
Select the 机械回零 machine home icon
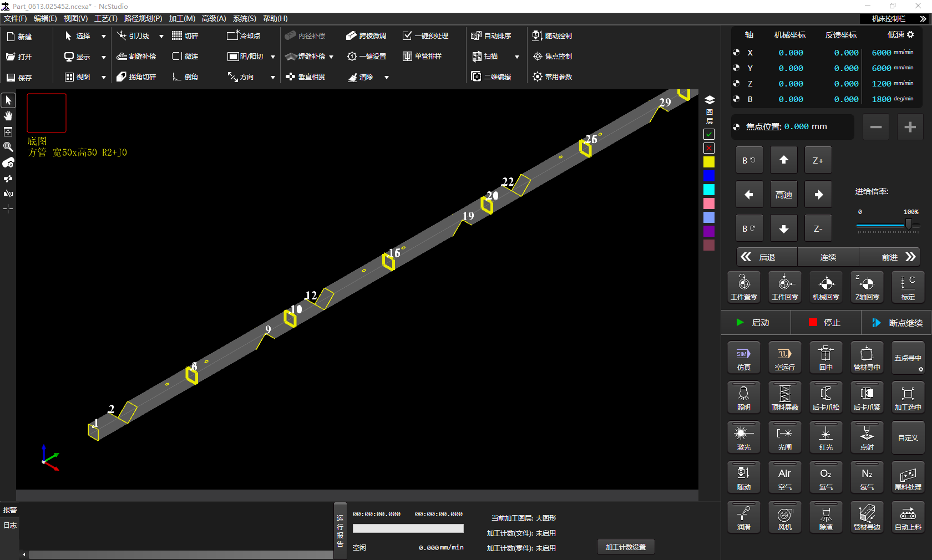[825, 287]
